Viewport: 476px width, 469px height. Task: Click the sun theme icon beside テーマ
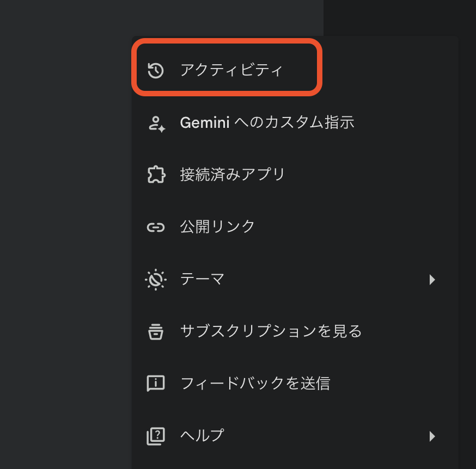click(x=156, y=279)
